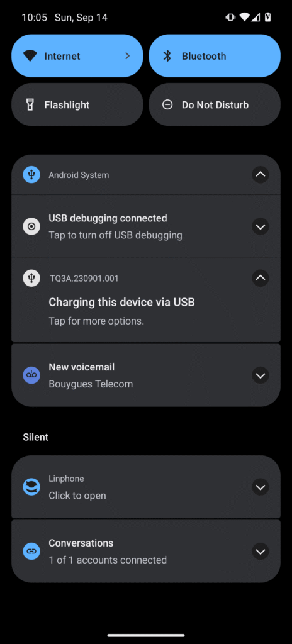Tap the vibrate mode icon in status bar

(x=230, y=17)
